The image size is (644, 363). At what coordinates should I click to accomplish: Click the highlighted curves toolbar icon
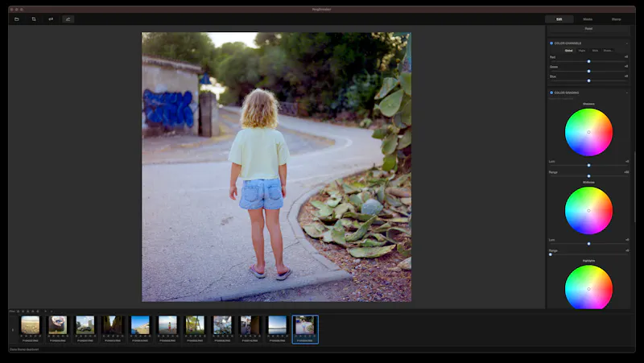tap(68, 19)
